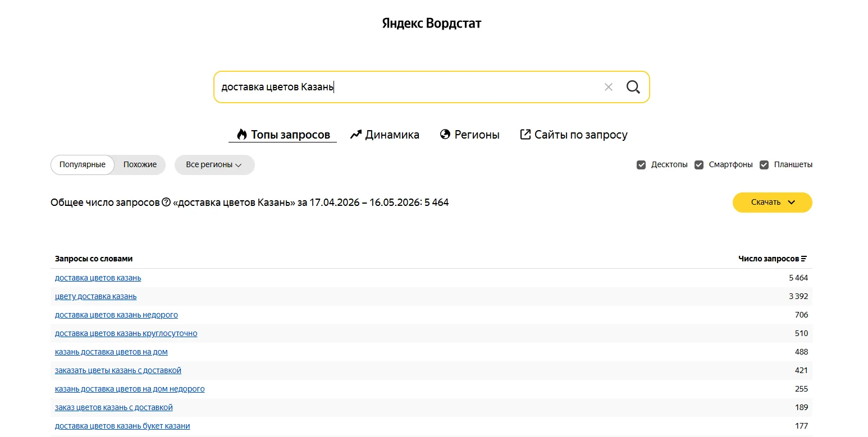Select the count value 706
868x437 pixels.
[x=802, y=315]
